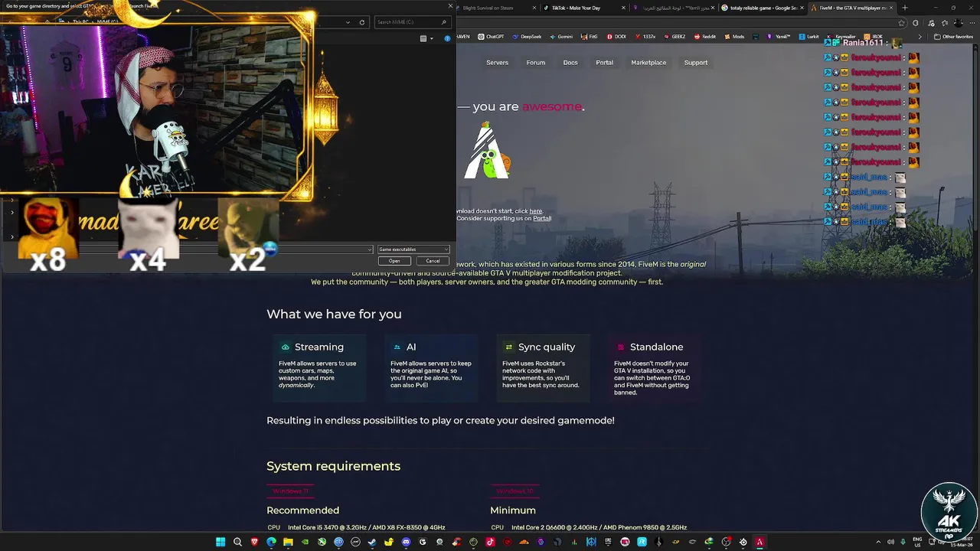Expand the address bar history dropdown
Viewport: 980px width, 551px height.
coord(348,22)
